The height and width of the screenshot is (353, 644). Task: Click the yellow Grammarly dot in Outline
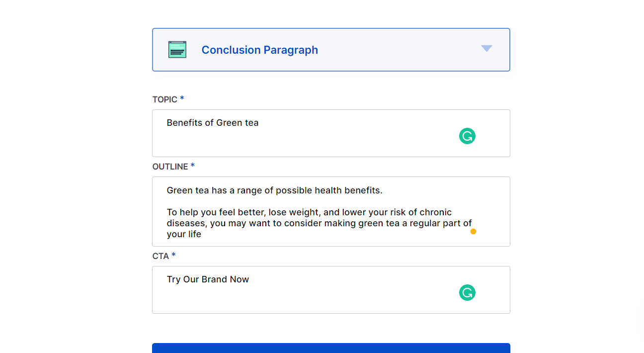pyautogui.click(x=473, y=231)
